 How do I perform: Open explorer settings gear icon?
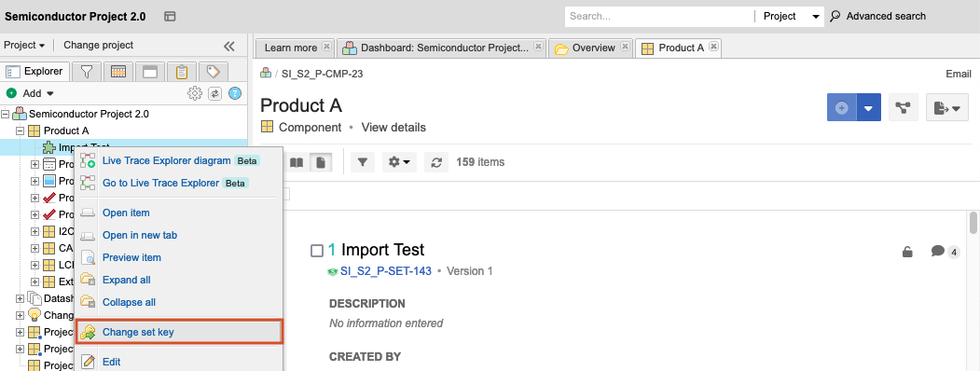click(195, 93)
